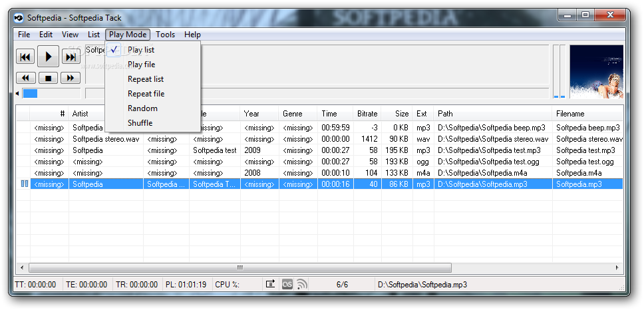
Task: Select Shuffle play mode
Action: [140, 123]
